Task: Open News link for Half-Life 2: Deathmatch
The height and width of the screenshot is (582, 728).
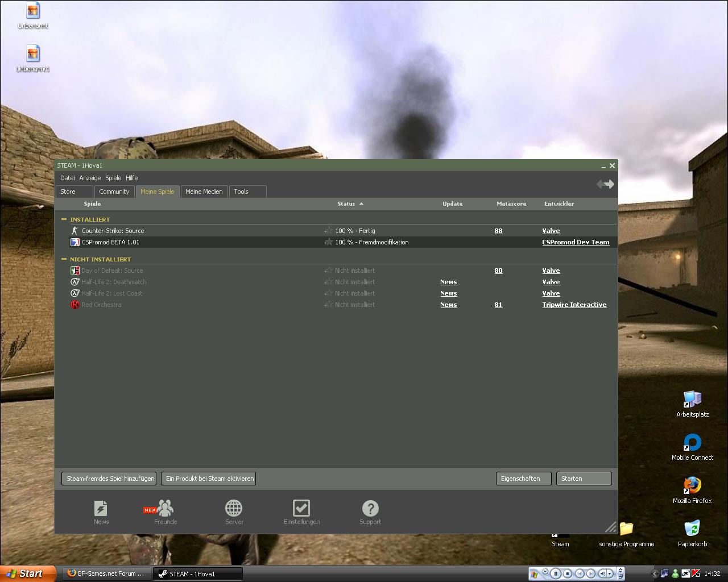Action: point(448,282)
